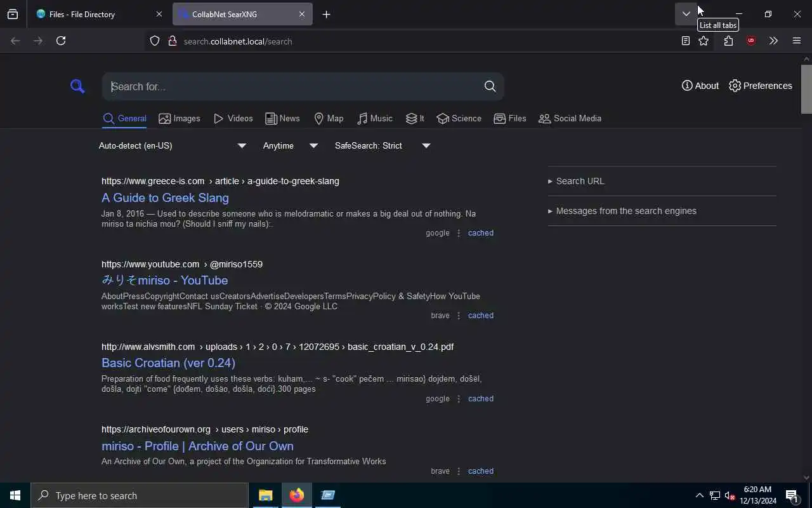Click the browser back arrow
Viewport: 812px width, 508px height.
(15, 41)
